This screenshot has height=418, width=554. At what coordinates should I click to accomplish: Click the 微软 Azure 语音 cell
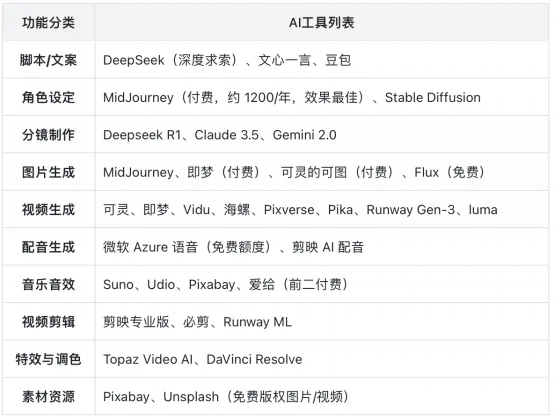(x=322, y=247)
